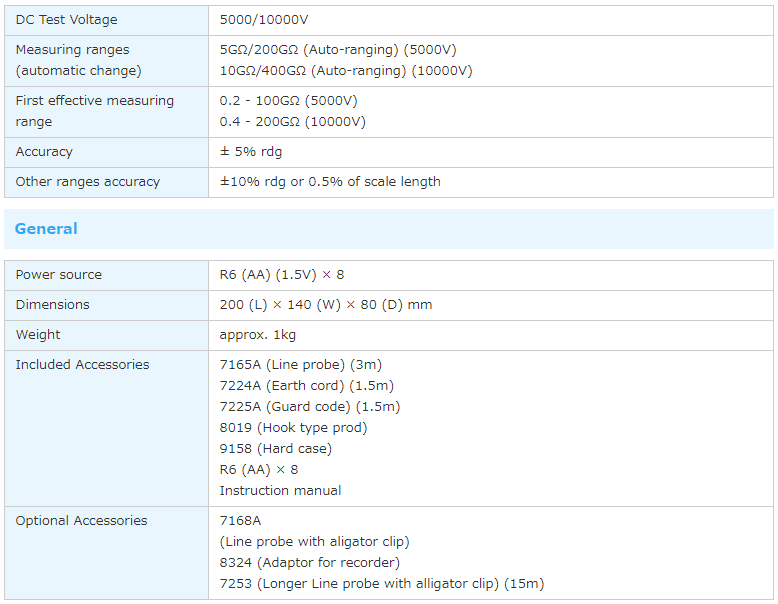Click the 5GΩ/200GΩ auto-ranging 5000V text
778x604 pixels.
point(338,49)
